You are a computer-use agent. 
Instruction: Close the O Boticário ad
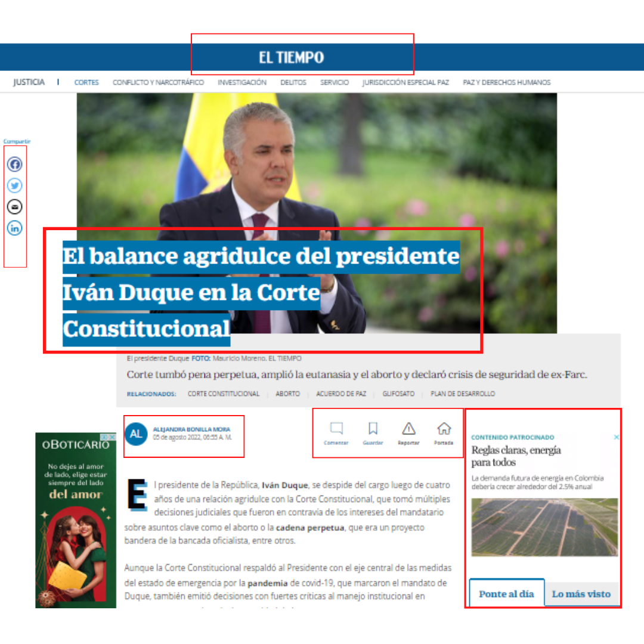tap(112, 436)
